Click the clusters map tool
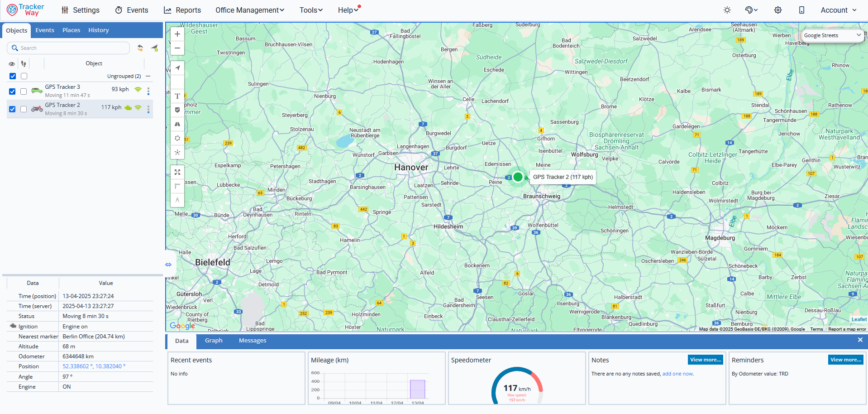 point(177,152)
